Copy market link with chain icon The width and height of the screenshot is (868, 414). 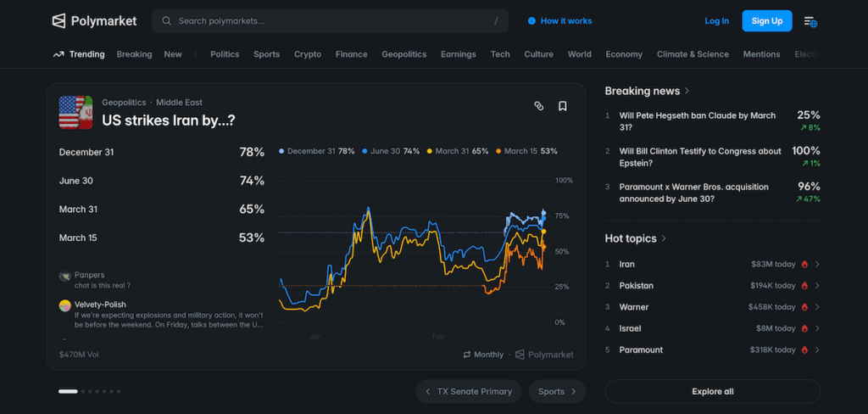click(538, 106)
